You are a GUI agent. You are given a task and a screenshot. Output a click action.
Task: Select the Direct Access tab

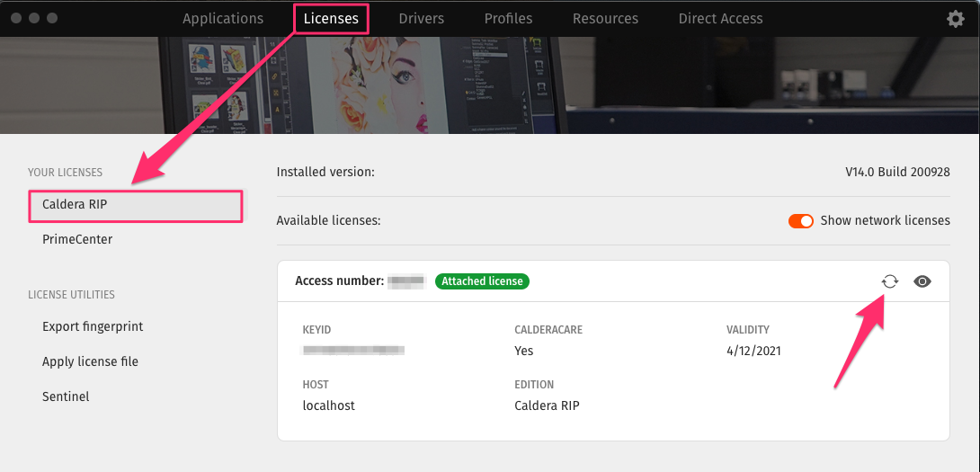click(721, 19)
